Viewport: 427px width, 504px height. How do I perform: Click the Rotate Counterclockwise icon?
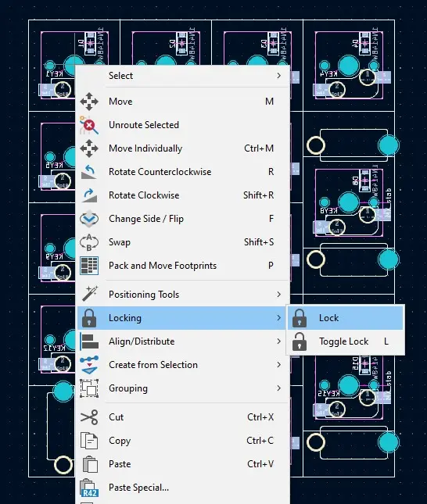pos(89,172)
